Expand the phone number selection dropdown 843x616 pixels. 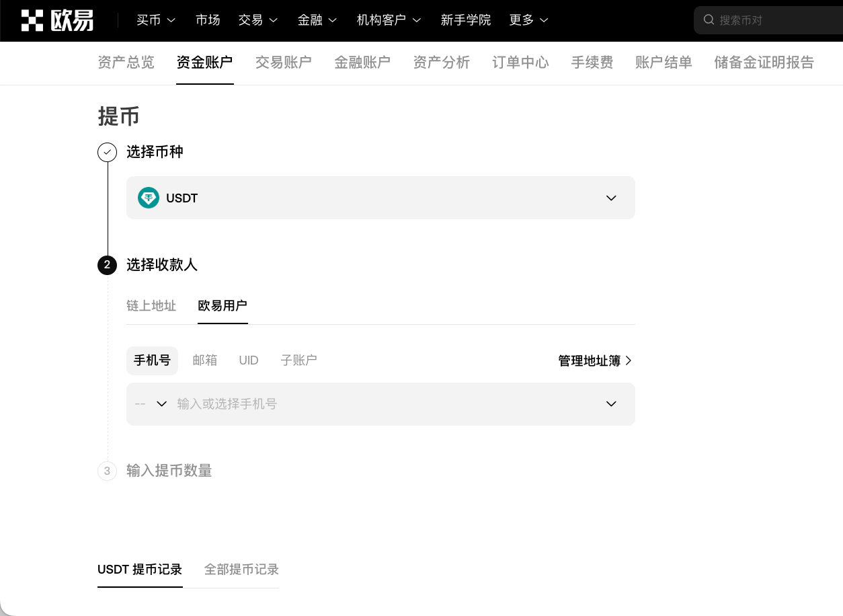611,403
